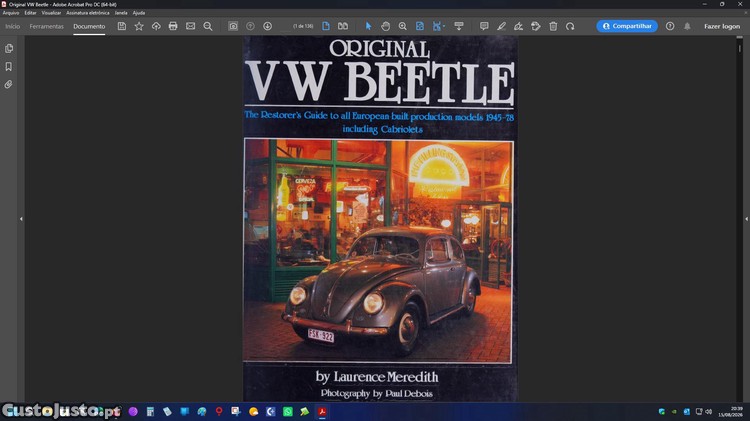Open bookmarks panel in left sidebar
The width and height of the screenshot is (750, 421).
9,66
